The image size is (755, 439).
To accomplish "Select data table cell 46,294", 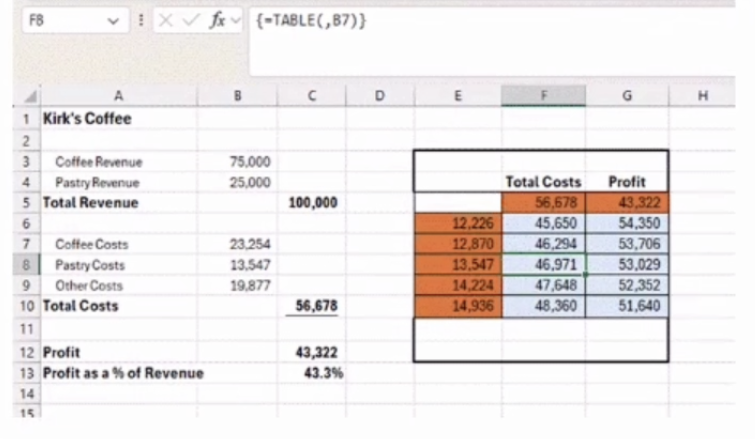I will pos(544,244).
